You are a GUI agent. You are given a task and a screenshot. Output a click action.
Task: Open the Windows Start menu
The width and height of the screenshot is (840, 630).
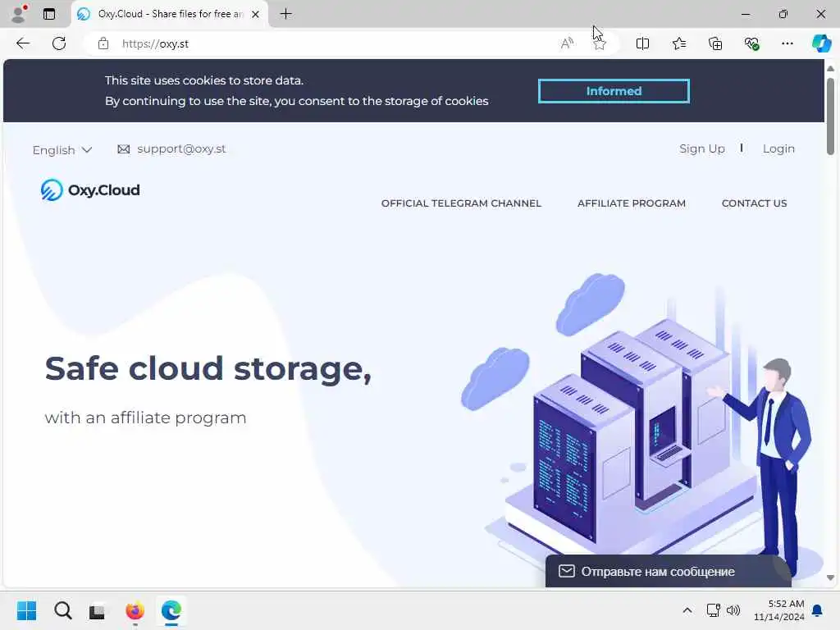point(26,610)
